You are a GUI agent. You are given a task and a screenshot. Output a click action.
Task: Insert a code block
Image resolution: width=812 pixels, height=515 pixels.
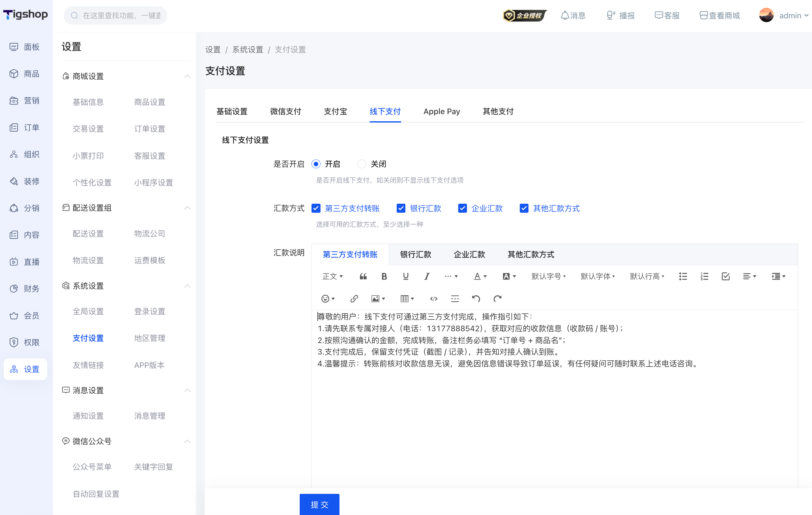pyautogui.click(x=434, y=299)
